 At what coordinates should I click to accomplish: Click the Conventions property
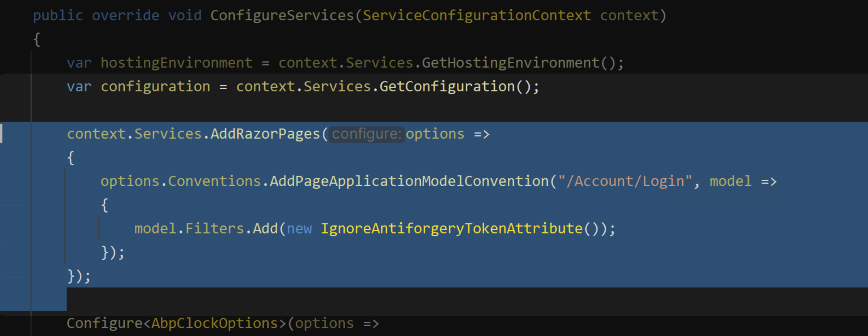tap(214, 182)
